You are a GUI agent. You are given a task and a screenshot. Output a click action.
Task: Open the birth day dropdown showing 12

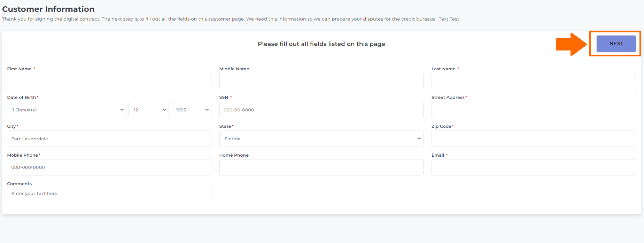click(x=149, y=110)
